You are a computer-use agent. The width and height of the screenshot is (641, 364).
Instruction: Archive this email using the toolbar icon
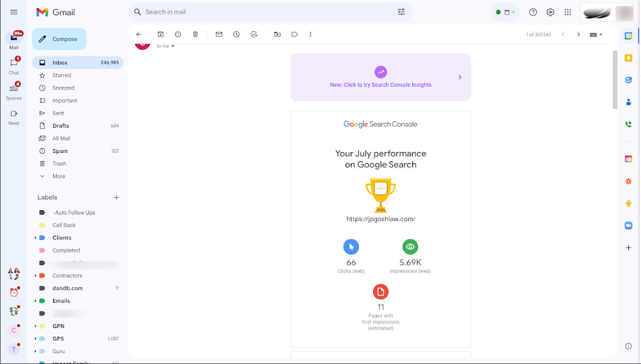click(160, 35)
